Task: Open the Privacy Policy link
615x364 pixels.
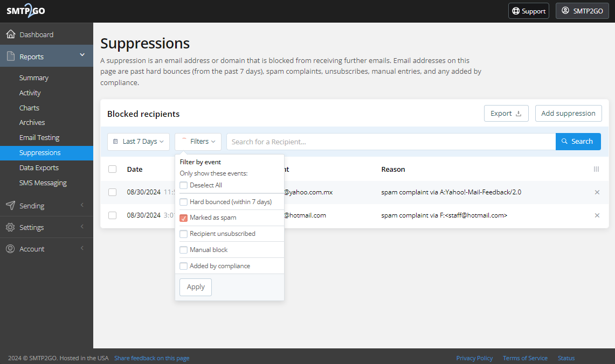Action: coord(474,358)
